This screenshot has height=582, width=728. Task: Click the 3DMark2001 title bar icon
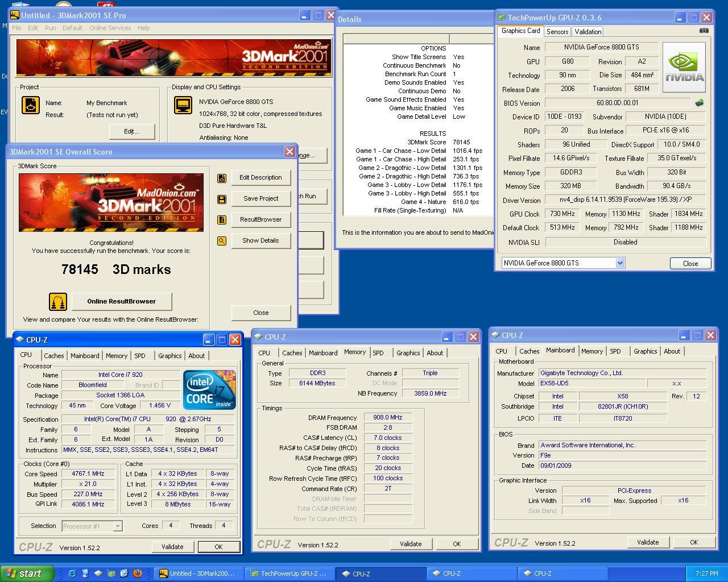[14, 15]
